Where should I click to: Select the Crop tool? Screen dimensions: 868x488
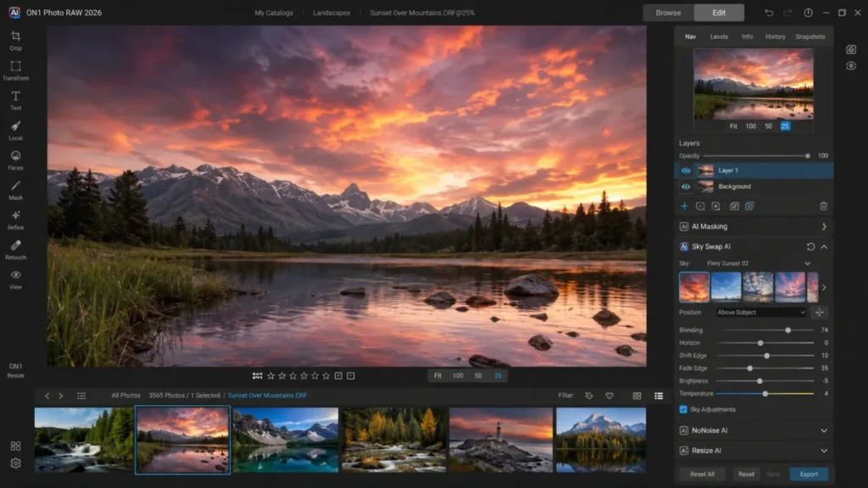tap(15, 41)
